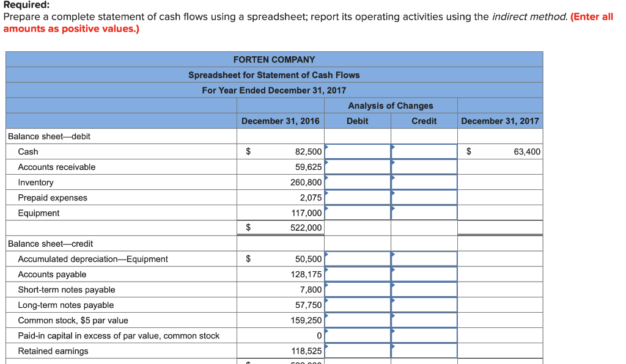Click the Cash 2016 value '82,500'
Screen dimensions: 626x364
[x=308, y=151]
